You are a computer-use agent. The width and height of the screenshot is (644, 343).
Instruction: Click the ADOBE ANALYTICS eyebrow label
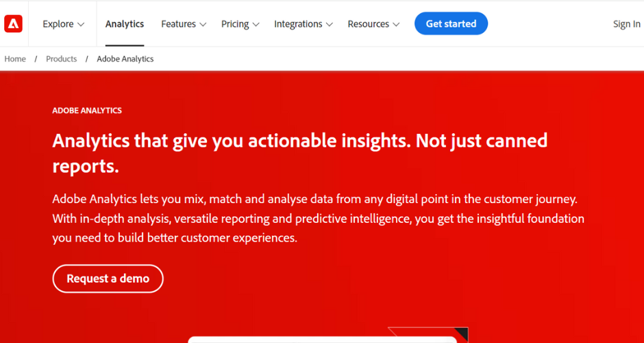pyautogui.click(x=87, y=110)
